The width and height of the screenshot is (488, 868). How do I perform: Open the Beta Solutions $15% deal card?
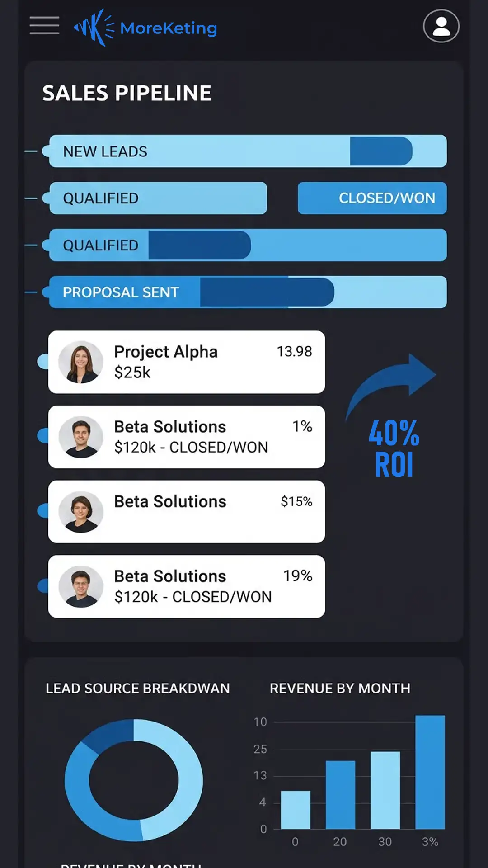(x=186, y=512)
